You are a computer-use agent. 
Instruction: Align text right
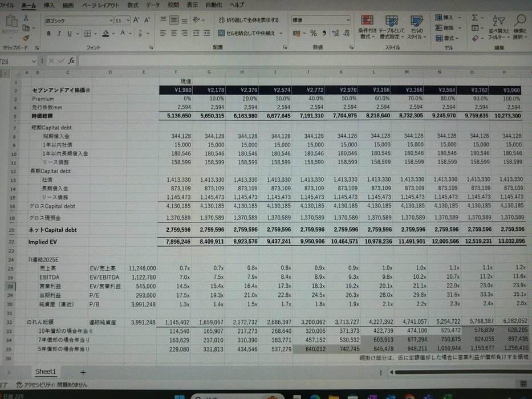[x=184, y=33]
